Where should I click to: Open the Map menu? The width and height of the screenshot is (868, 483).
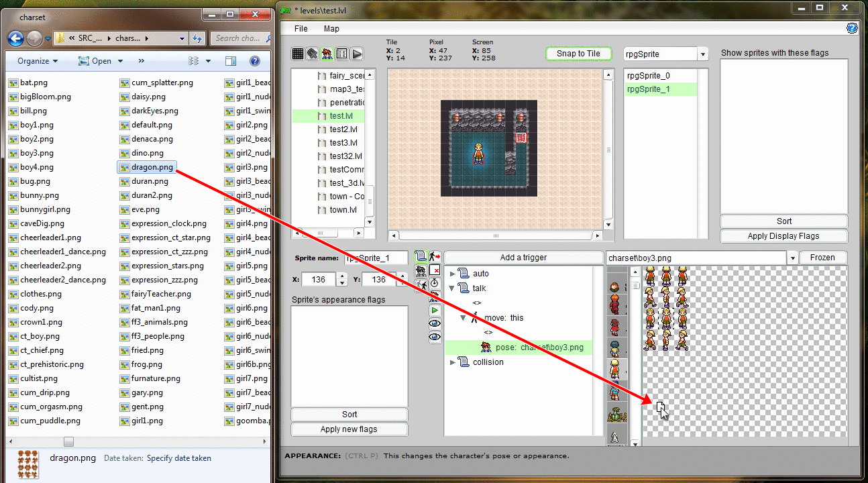tap(331, 29)
